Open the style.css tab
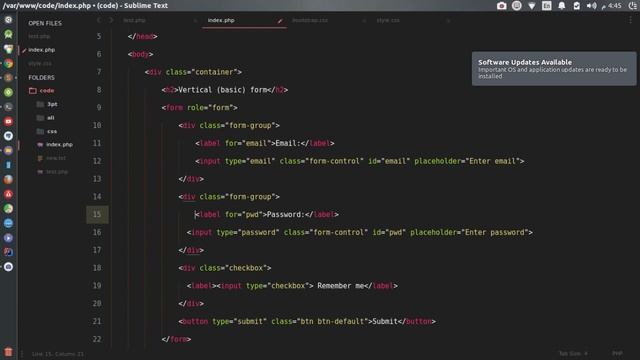 [x=388, y=20]
